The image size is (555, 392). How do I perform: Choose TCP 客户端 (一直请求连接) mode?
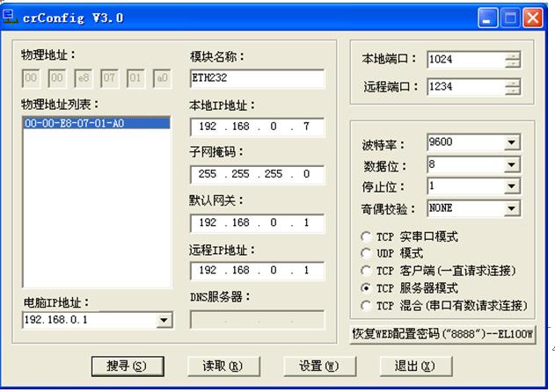click(367, 271)
